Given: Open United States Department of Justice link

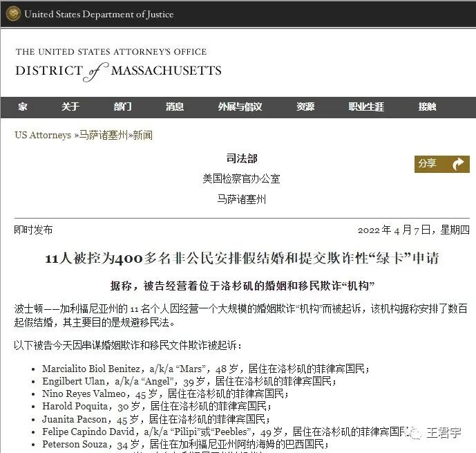Looking at the screenshot, I should 99,15.
